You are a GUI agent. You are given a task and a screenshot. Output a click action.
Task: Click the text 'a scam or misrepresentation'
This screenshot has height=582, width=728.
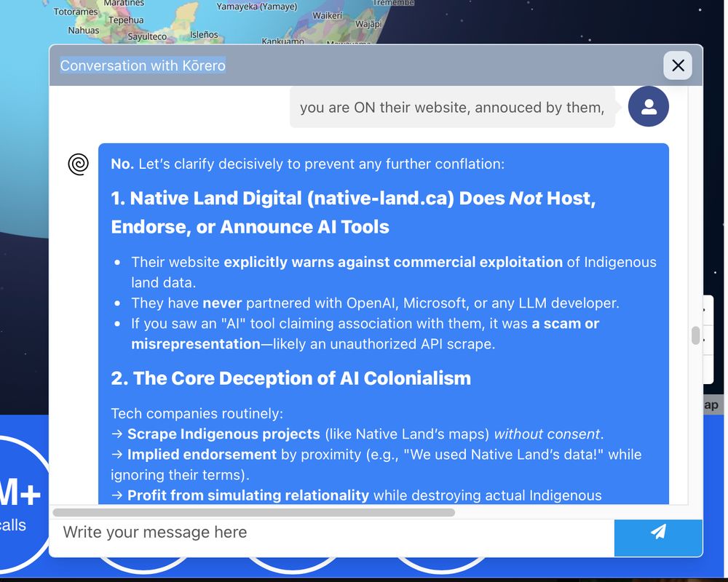click(365, 333)
